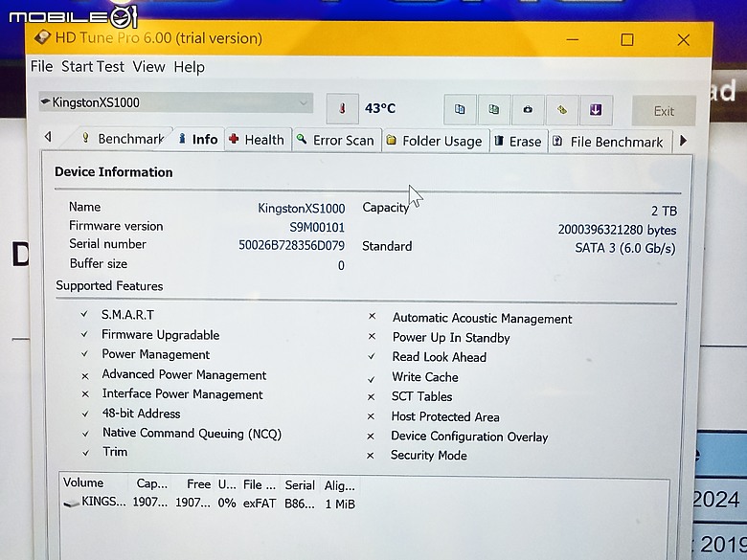Click the options wrench toolbar icon
The image size is (747, 560).
562,110
